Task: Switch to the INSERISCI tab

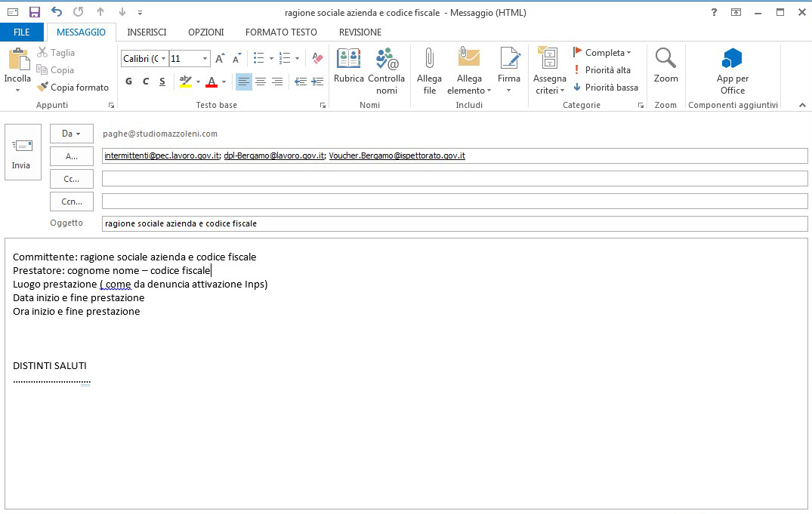Action: click(x=147, y=32)
